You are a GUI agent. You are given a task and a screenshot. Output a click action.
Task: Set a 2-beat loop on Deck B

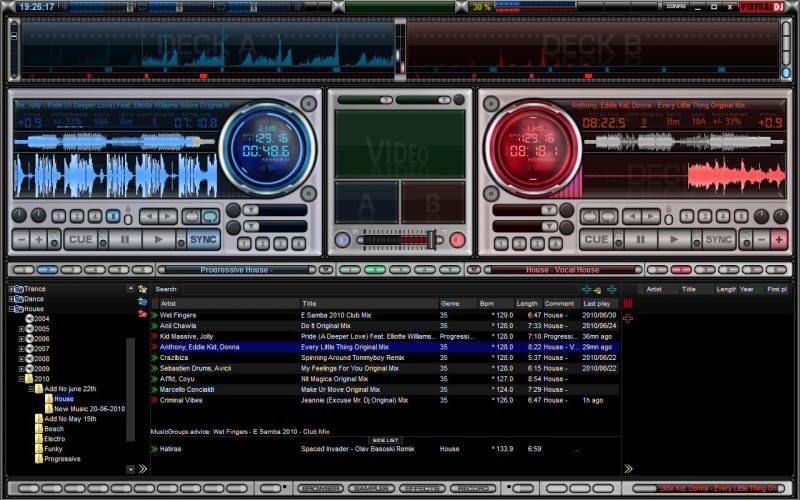705,216
